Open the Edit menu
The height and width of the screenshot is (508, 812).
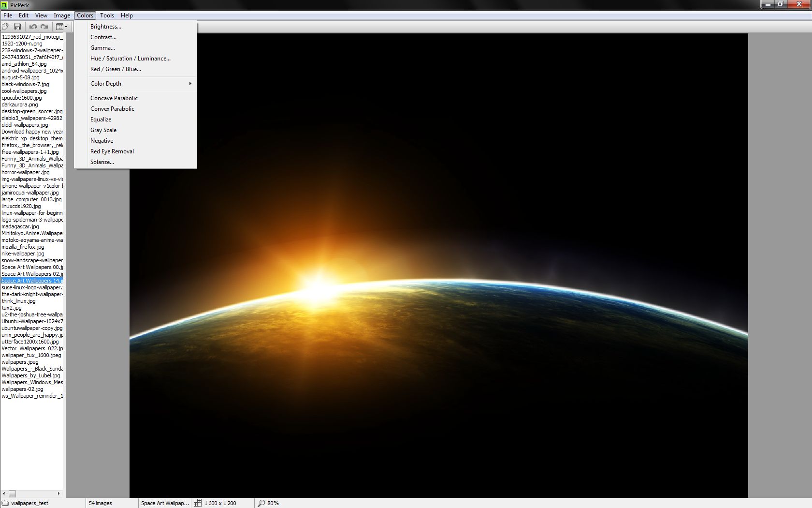(x=24, y=15)
